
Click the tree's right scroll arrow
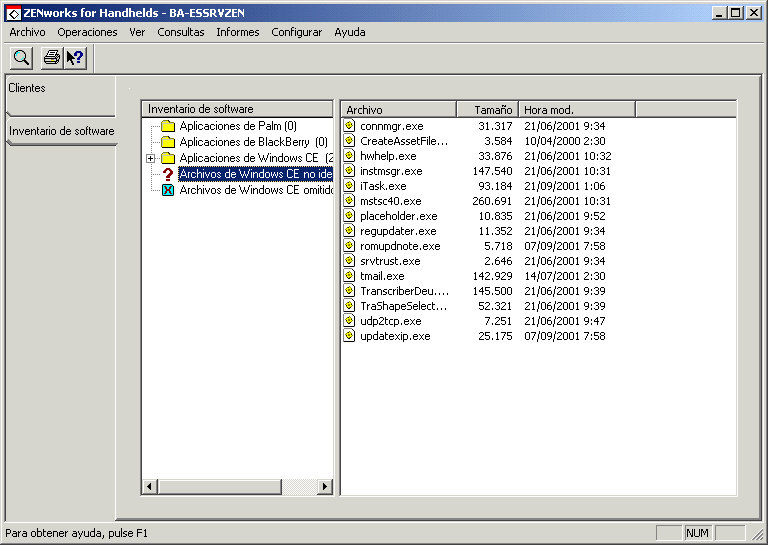click(x=324, y=487)
